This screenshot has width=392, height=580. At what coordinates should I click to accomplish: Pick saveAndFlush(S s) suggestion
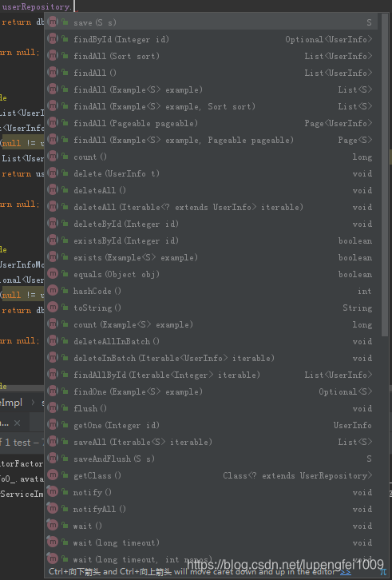click(x=211, y=459)
